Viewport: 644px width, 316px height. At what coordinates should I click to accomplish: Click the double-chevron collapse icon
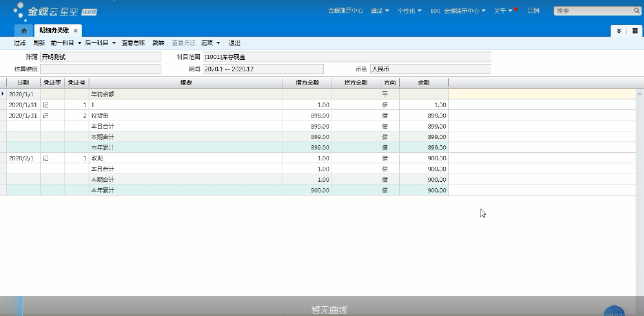tap(619, 31)
